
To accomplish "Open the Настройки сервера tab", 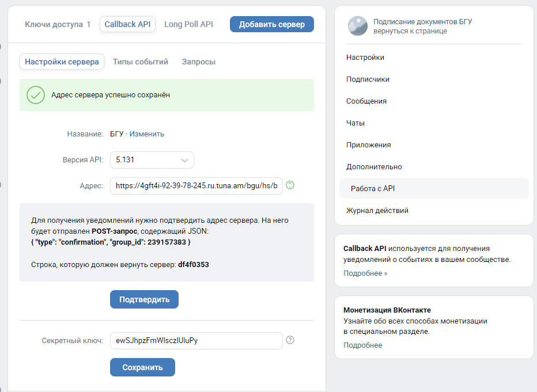I will point(62,62).
